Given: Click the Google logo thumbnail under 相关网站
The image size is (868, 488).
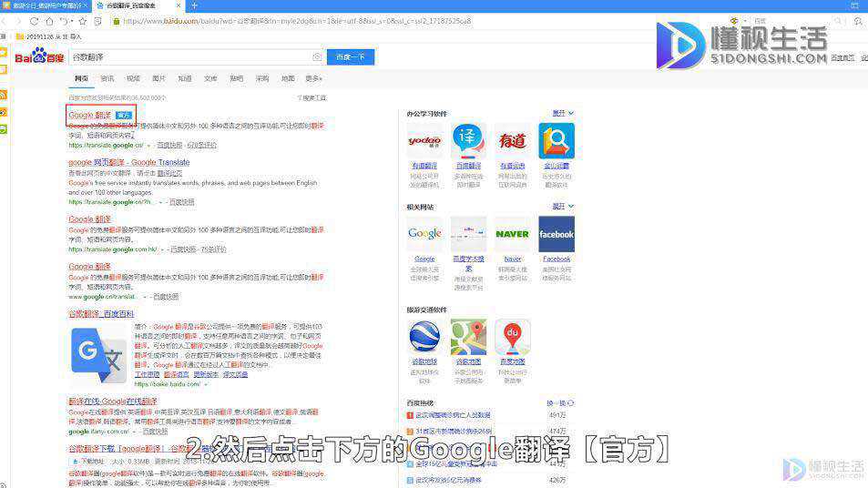Looking at the screenshot, I should pos(424,234).
